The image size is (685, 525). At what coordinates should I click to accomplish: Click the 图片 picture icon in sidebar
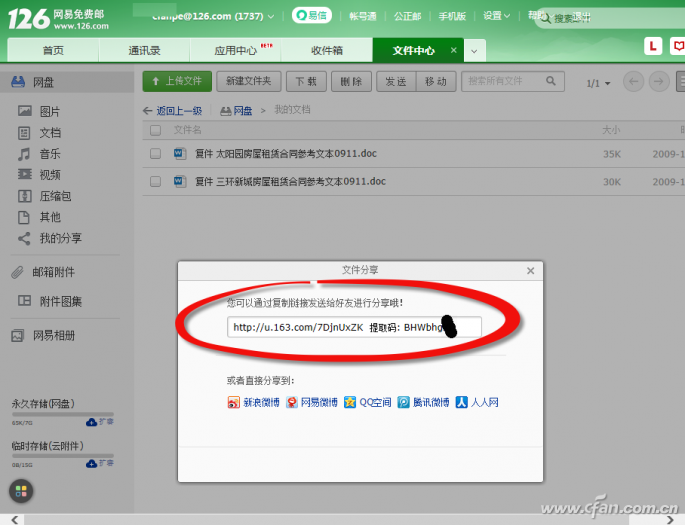(24, 111)
